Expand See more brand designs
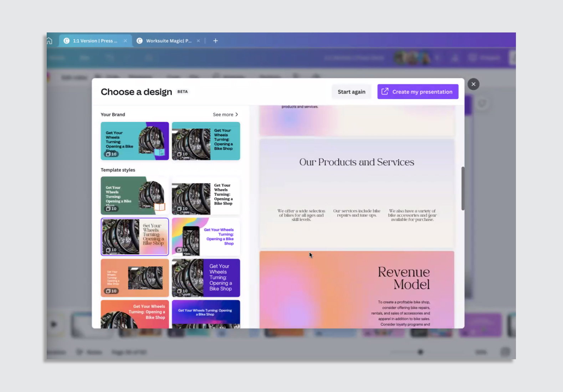This screenshot has height=392, width=563. point(225,115)
